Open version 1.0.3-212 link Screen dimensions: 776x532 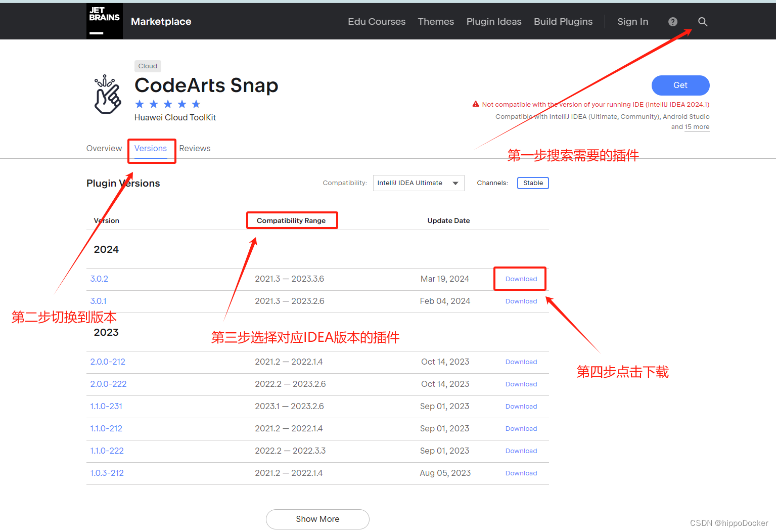click(x=107, y=473)
